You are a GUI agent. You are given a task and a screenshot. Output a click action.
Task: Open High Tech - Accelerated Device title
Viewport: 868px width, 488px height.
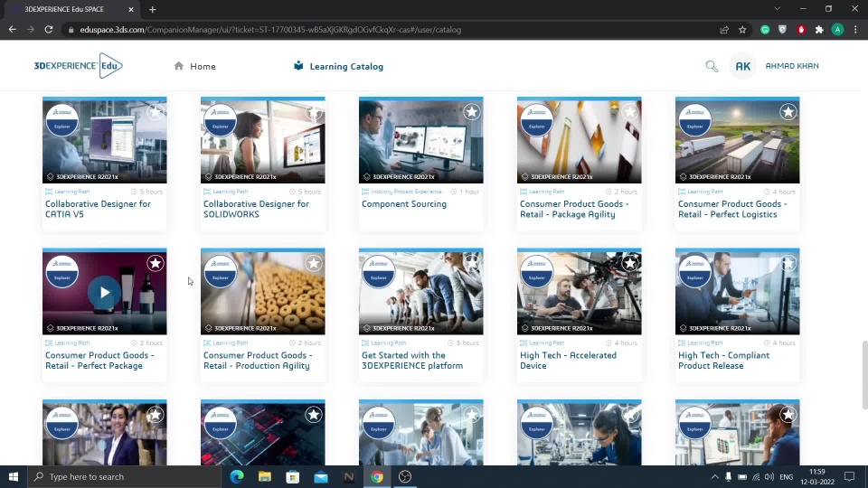568,361
